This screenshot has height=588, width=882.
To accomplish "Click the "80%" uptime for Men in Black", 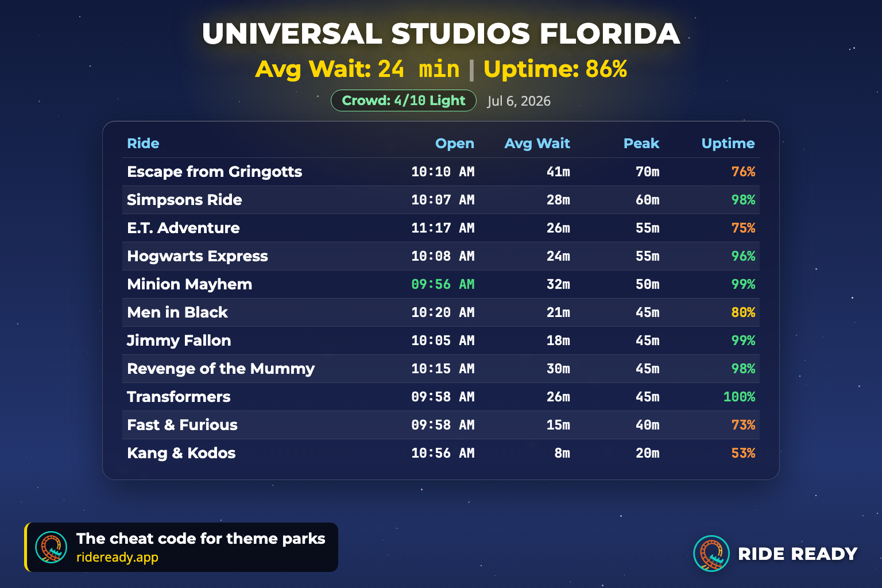I will pos(743,312).
